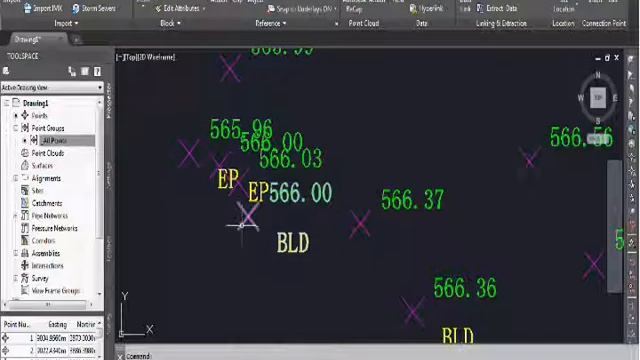Expand the Survey tree node
This screenshot has width=640, height=360.
coord(16,278)
